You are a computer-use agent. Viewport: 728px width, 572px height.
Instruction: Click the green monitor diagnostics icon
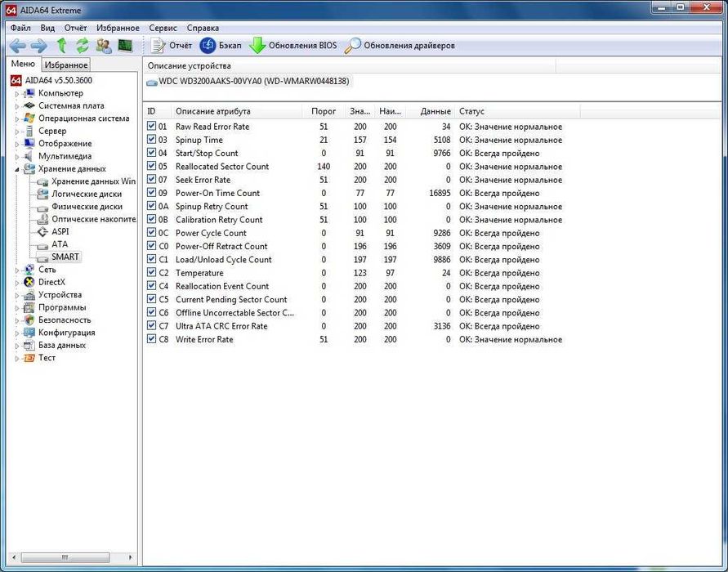tap(125, 46)
